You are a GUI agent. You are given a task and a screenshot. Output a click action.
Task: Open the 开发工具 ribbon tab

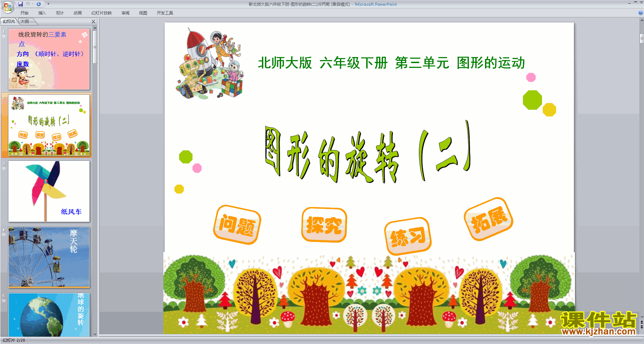[165, 13]
